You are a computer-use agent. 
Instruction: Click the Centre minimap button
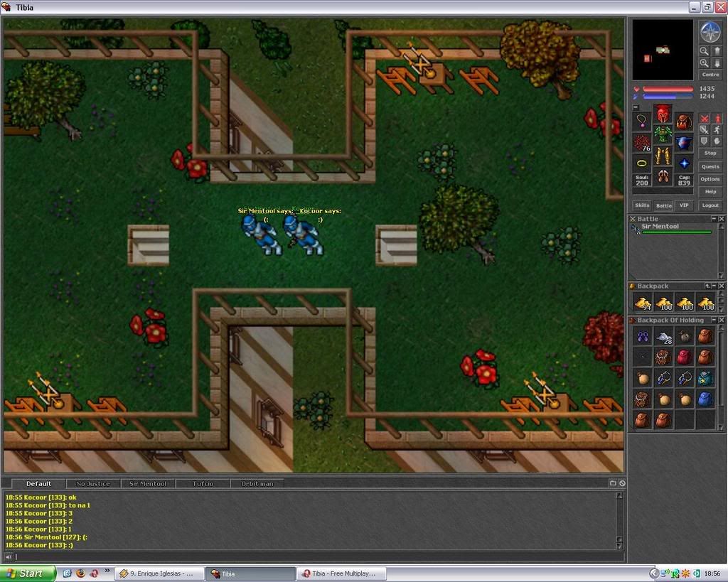tap(710, 75)
